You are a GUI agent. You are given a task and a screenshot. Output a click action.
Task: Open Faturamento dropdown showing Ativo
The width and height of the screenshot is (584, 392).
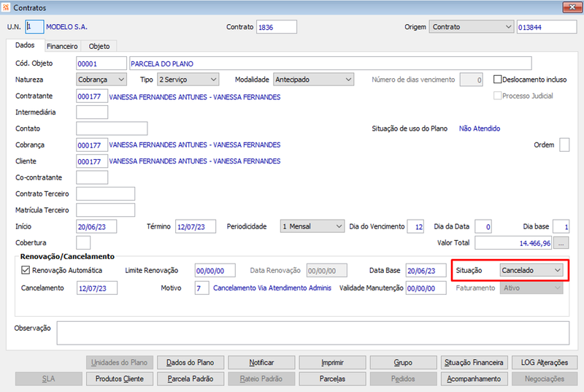click(x=531, y=288)
